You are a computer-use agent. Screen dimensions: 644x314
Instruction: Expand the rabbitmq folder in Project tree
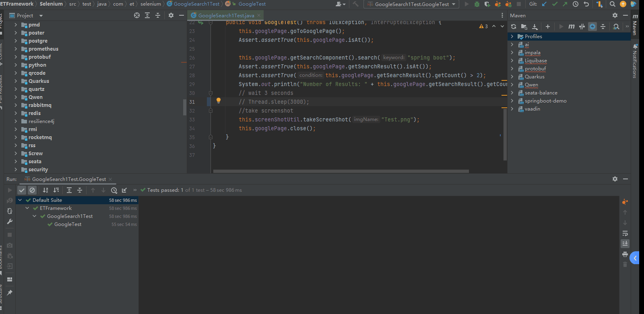(x=16, y=105)
